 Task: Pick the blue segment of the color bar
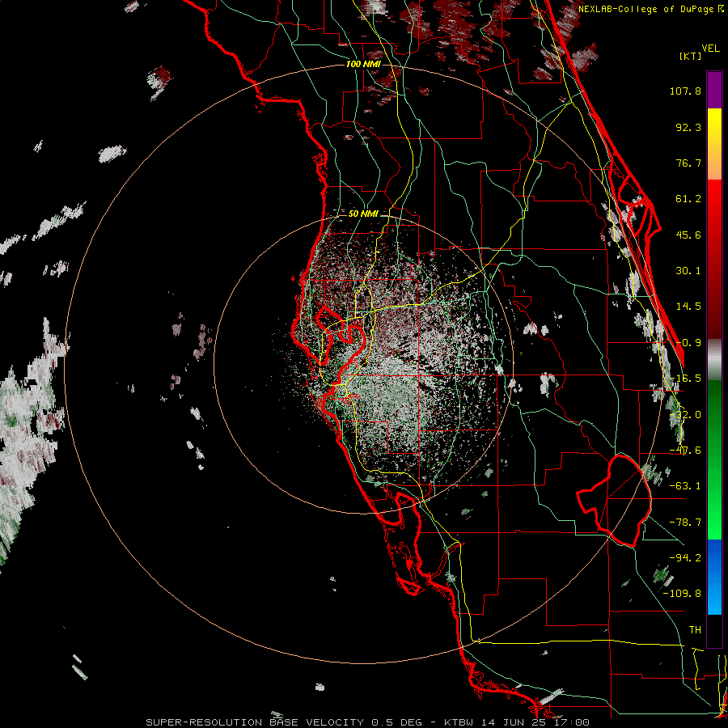[714, 577]
